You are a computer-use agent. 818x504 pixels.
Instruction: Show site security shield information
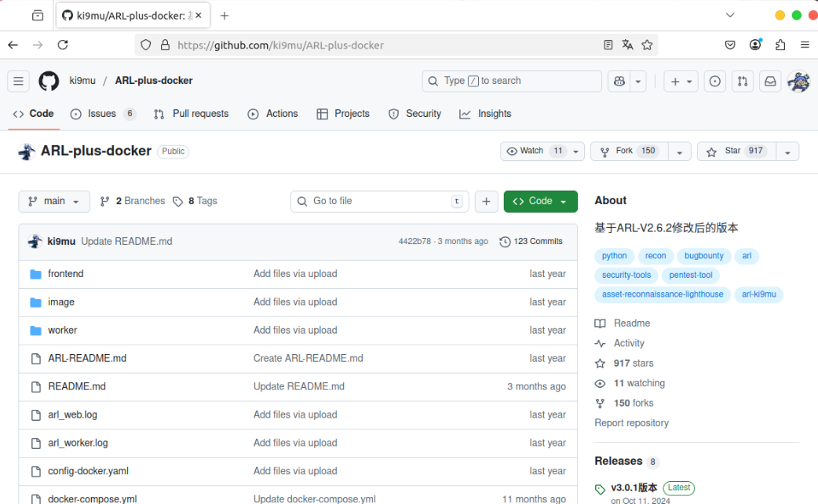click(145, 45)
